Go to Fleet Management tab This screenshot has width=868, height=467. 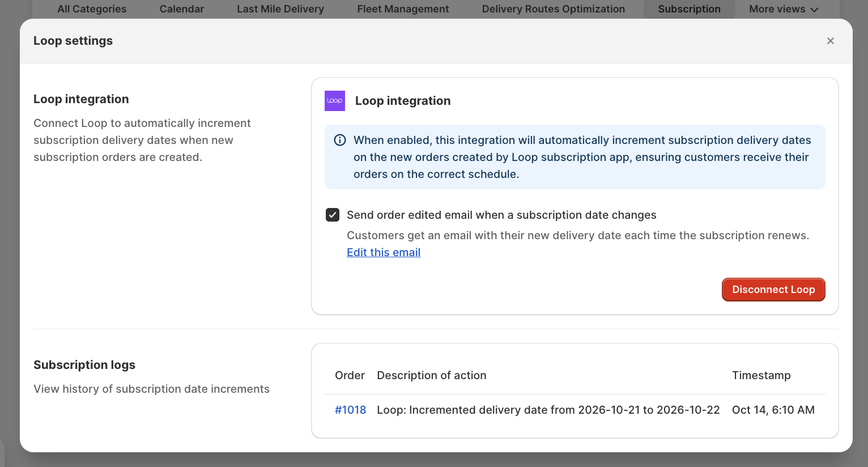(x=403, y=9)
